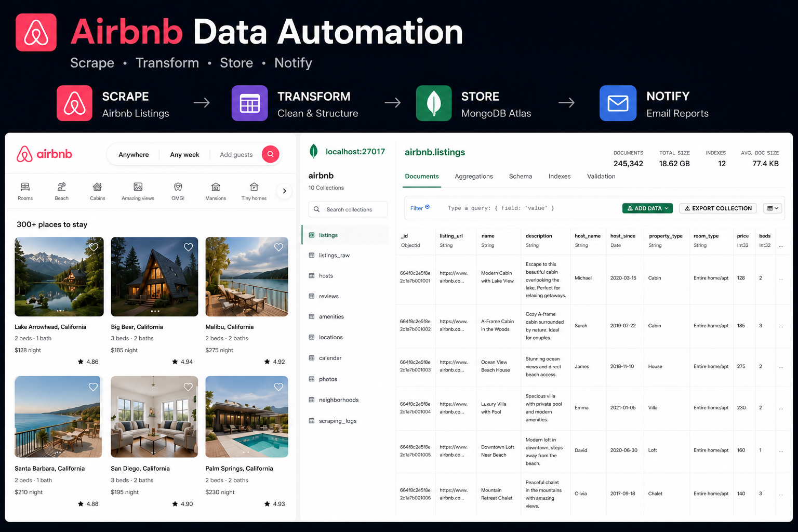This screenshot has width=798, height=532.
Task: Click the magnifier icon in Search collections
Action: coord(316,209)
